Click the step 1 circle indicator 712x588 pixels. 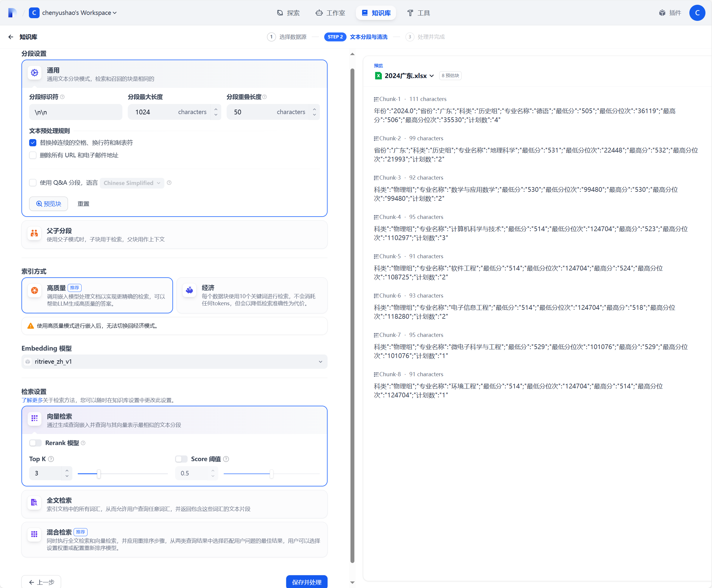point(271,37)
